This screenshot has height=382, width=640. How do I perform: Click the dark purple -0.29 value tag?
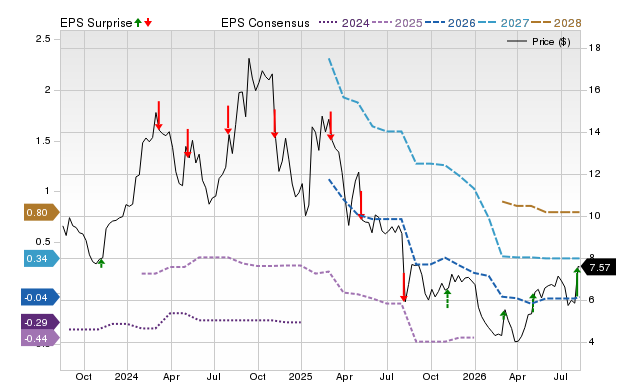[x=40, y=322]
